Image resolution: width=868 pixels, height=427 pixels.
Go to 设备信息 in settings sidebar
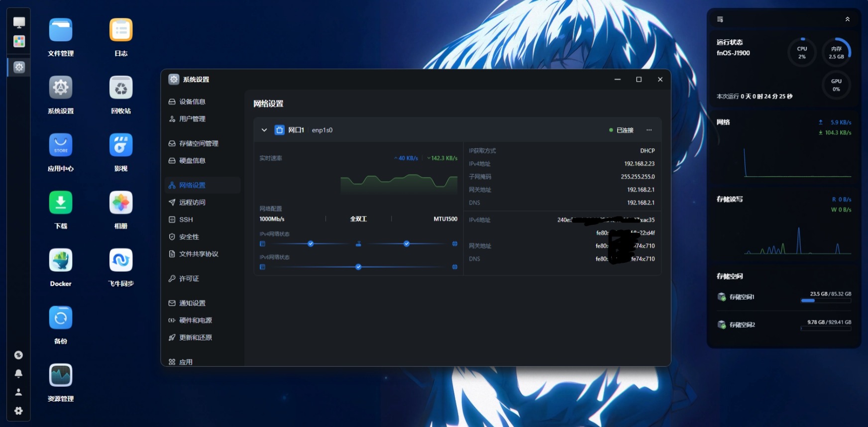click(203, 102)
